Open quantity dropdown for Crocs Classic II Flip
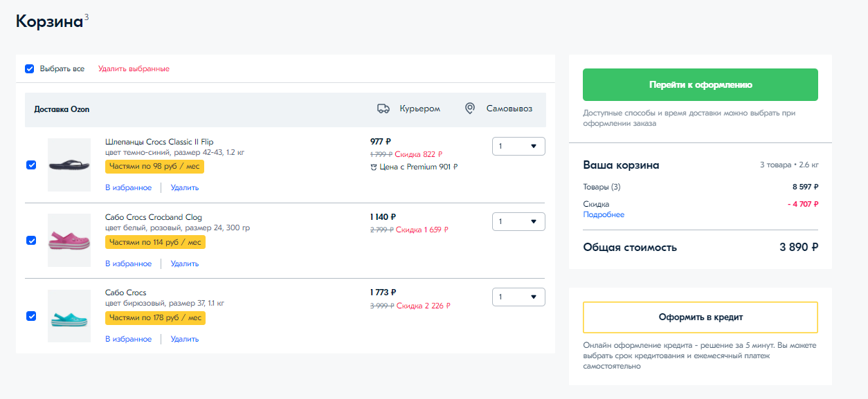 (518, 147)
